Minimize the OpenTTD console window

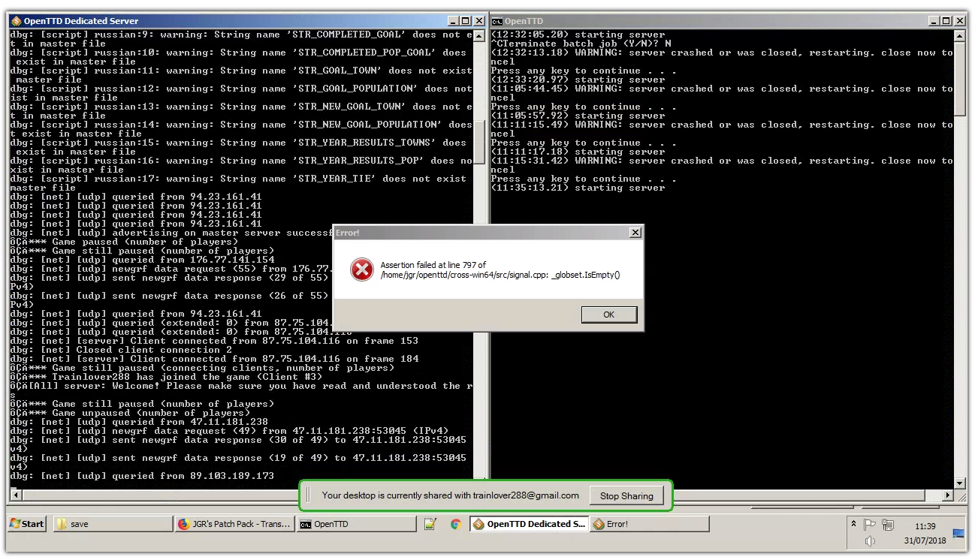(x=934, y=21)
